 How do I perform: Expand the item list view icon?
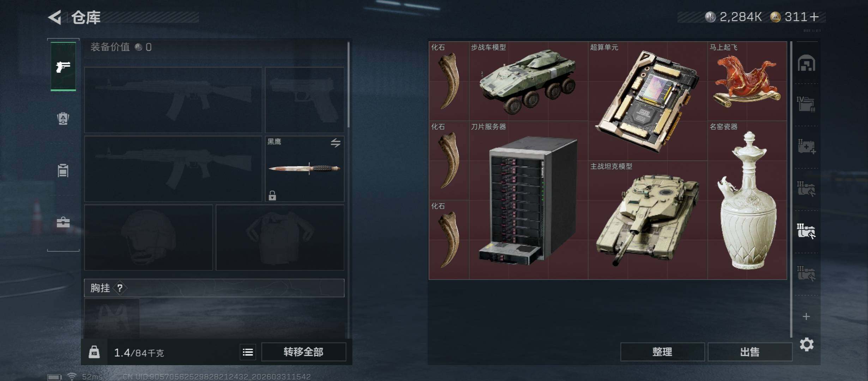[x=248, y=352]
